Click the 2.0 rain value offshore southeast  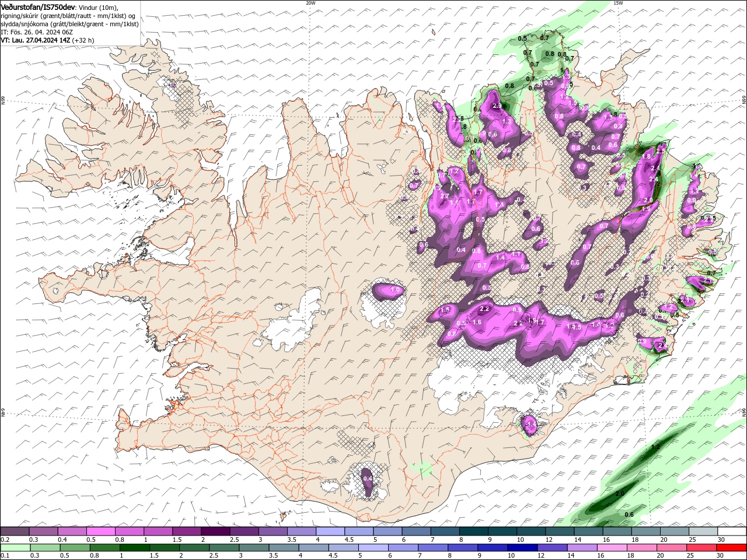coord(620,494)
